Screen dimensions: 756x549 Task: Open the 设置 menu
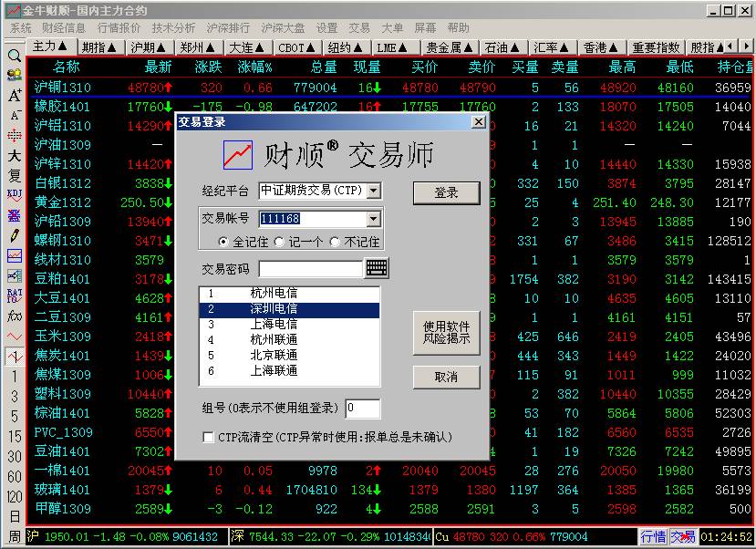pyautogui.click(x=326, y=28)
